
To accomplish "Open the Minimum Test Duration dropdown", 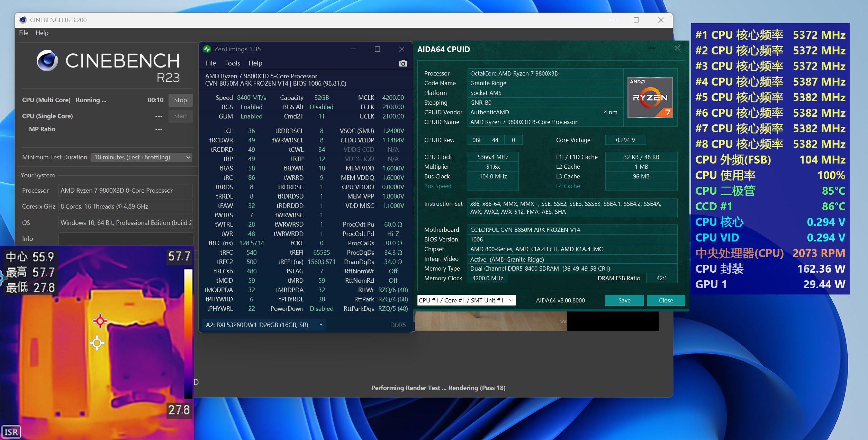I will 141,157.
